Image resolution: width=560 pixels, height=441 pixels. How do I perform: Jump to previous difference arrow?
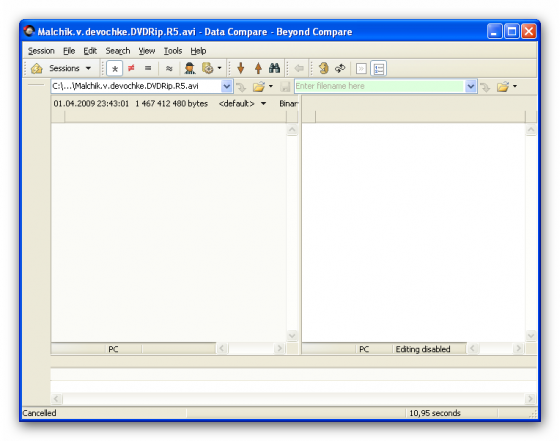(x=258, y=68)
